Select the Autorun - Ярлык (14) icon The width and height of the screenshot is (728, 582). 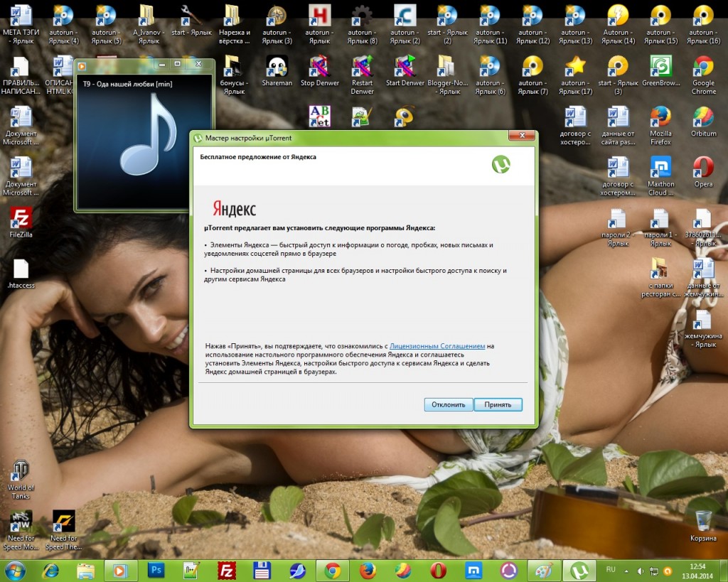618,24
